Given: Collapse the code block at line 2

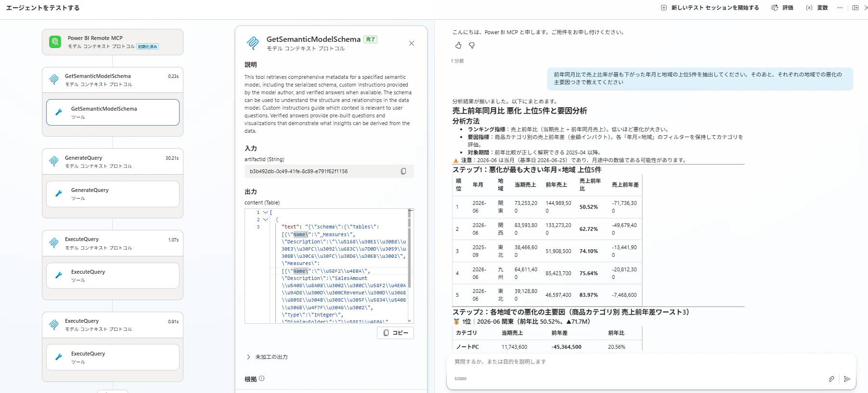Looking at the screenshot, I should click(x=265, y=220).
